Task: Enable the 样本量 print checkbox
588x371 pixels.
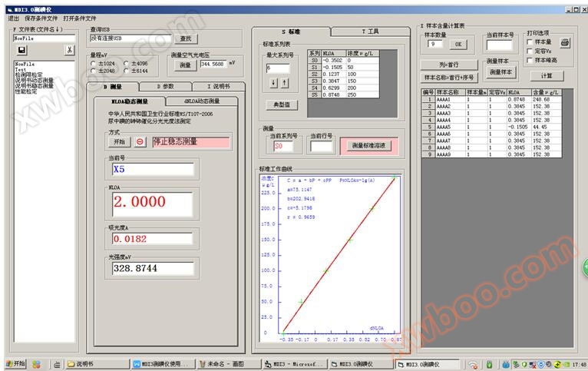Action: click(x=530, y=42)
